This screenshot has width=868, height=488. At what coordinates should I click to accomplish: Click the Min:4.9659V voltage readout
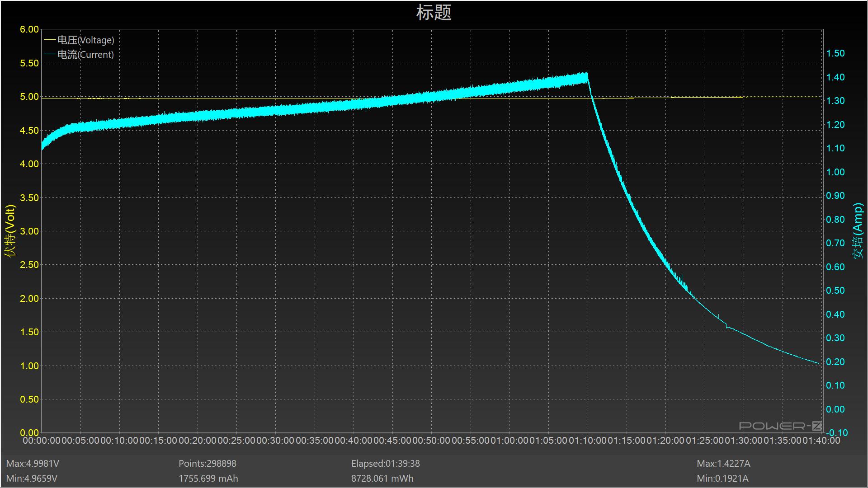tap(32, 479)
